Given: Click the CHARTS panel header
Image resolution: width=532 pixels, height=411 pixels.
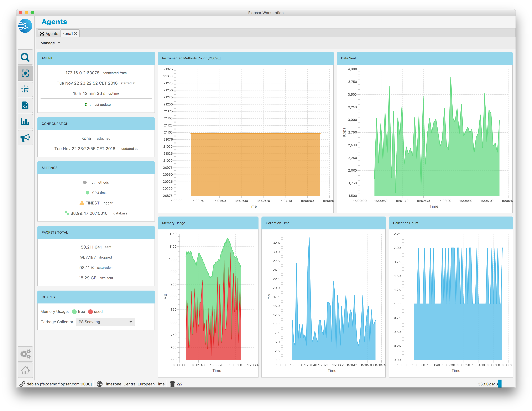Looking at the screenshot, I should [x=96, y=297].
